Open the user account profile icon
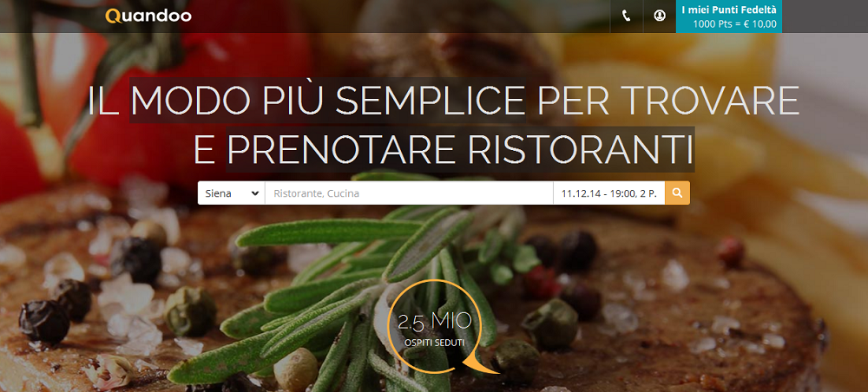Screen dimensions: 868x392 pos(660,16)
